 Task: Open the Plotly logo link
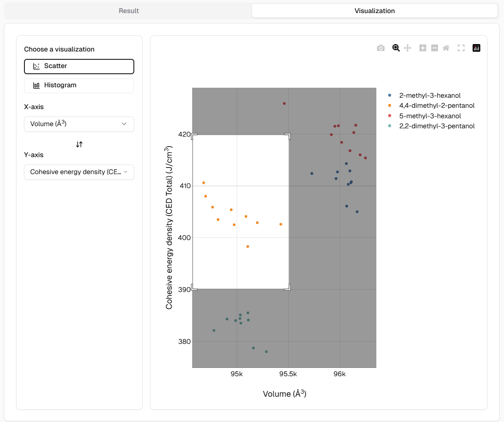(477, 48)
